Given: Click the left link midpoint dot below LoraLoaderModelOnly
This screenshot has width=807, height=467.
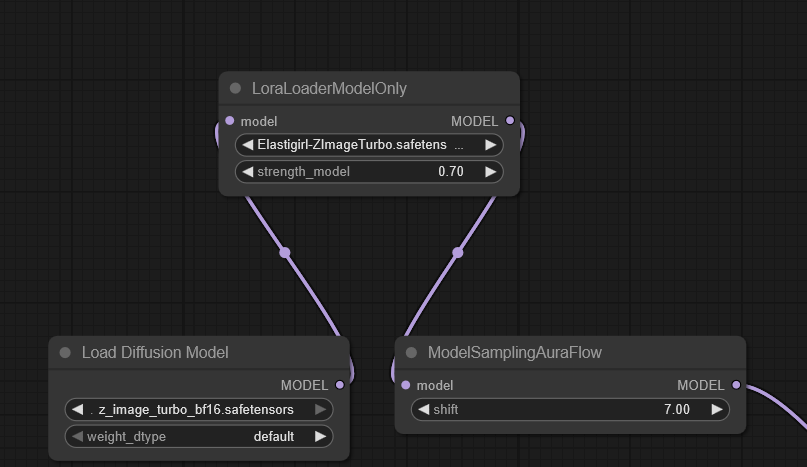Looking at the screenshot, I should (285, 252).
